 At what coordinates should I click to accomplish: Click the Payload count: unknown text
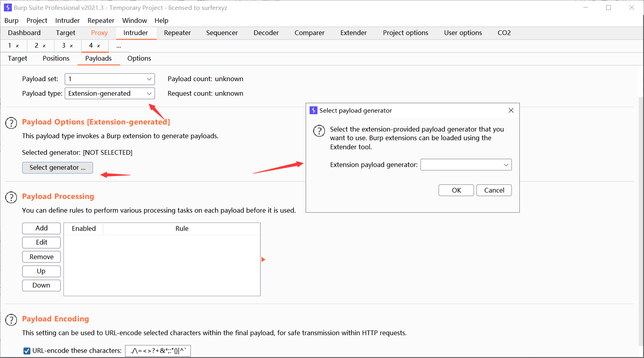205,79
